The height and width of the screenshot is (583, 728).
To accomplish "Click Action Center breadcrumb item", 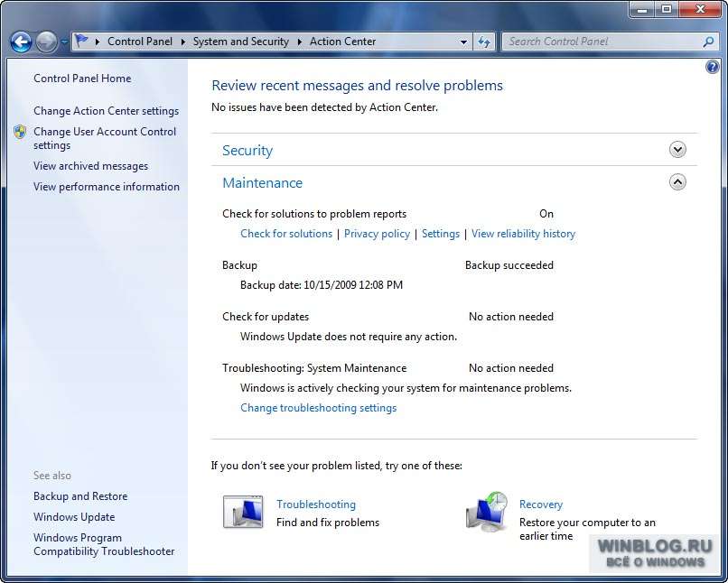I will (x=342, y=42).
